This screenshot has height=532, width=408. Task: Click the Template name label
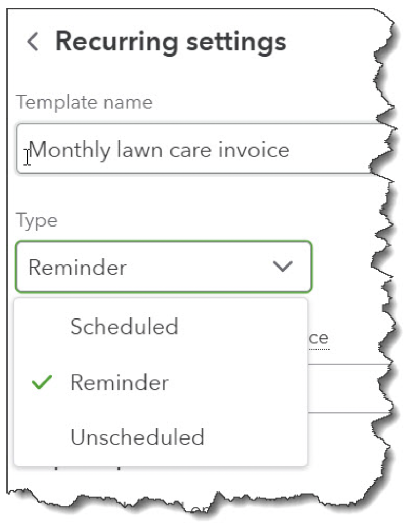pyautogui.click(x=84, y=102)
